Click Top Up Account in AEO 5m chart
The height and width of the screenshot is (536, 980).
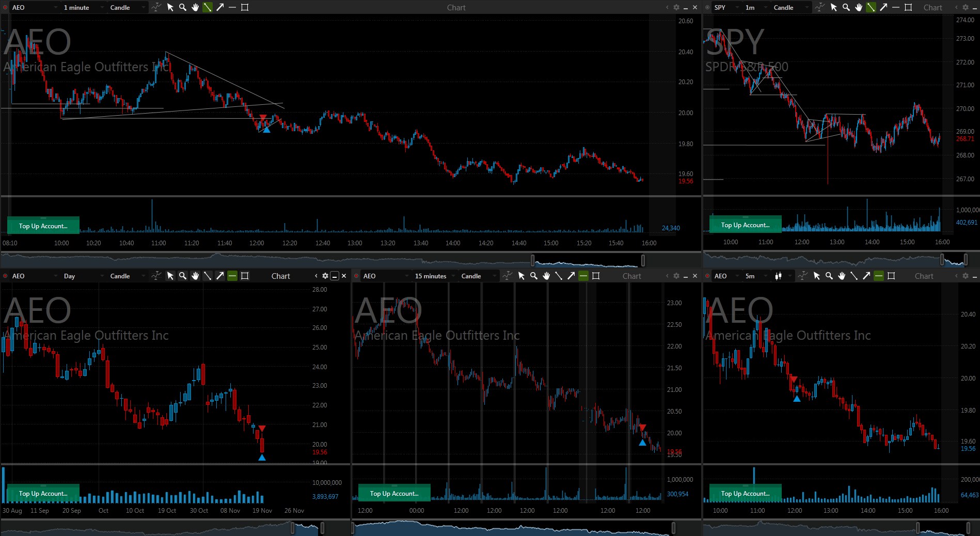[x=745, y=493]
